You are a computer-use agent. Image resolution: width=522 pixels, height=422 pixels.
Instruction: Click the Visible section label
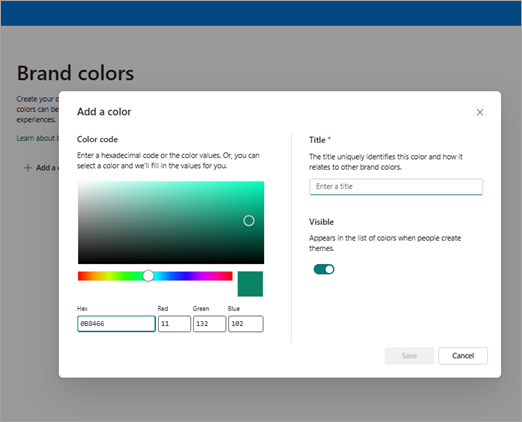click(321, 222)
